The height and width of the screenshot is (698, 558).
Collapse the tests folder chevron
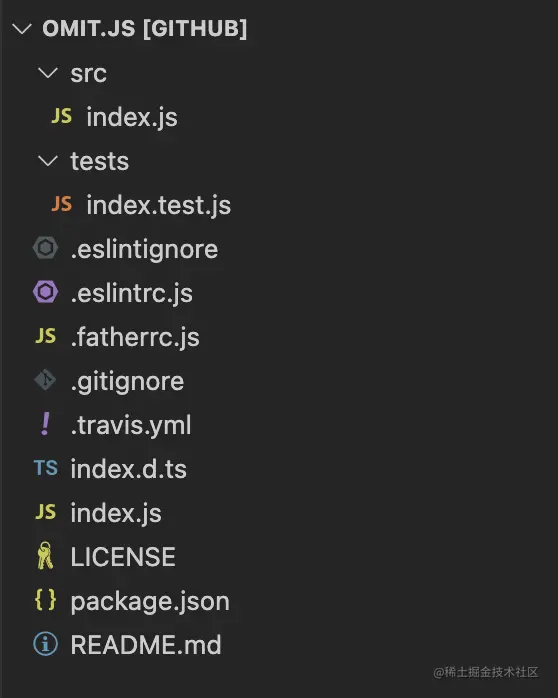[48, 161]
